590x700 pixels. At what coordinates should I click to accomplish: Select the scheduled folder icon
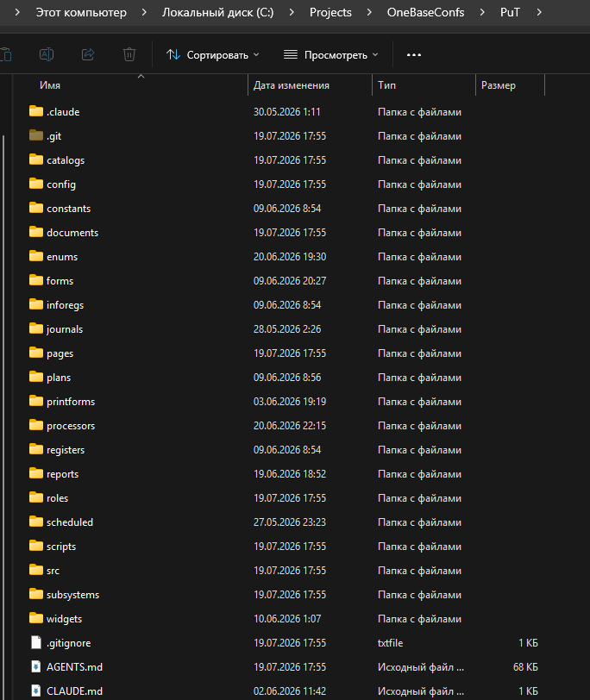[36, 521]
